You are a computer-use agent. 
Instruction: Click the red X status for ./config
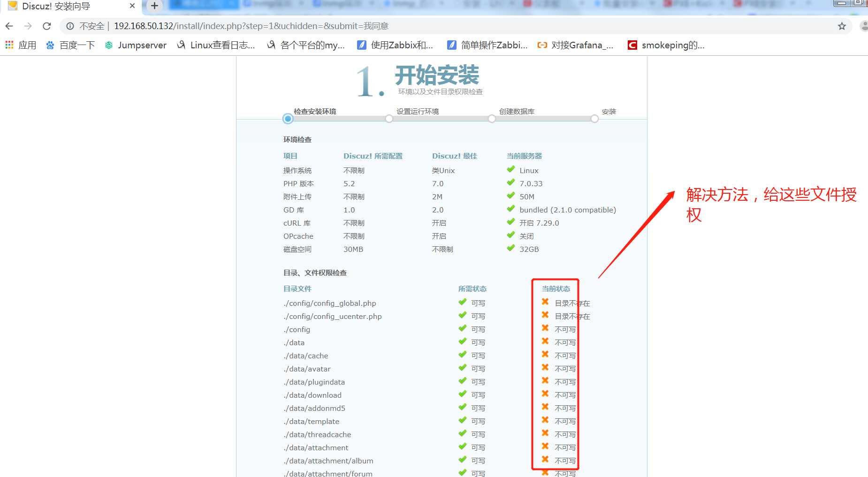pos(545,328)
